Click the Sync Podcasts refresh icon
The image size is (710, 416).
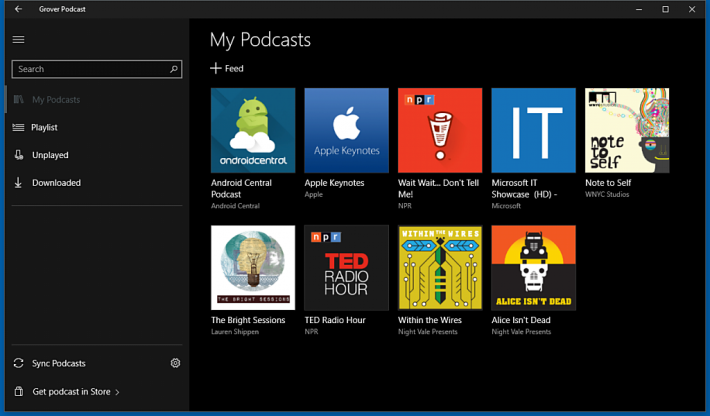click(18, 363)
